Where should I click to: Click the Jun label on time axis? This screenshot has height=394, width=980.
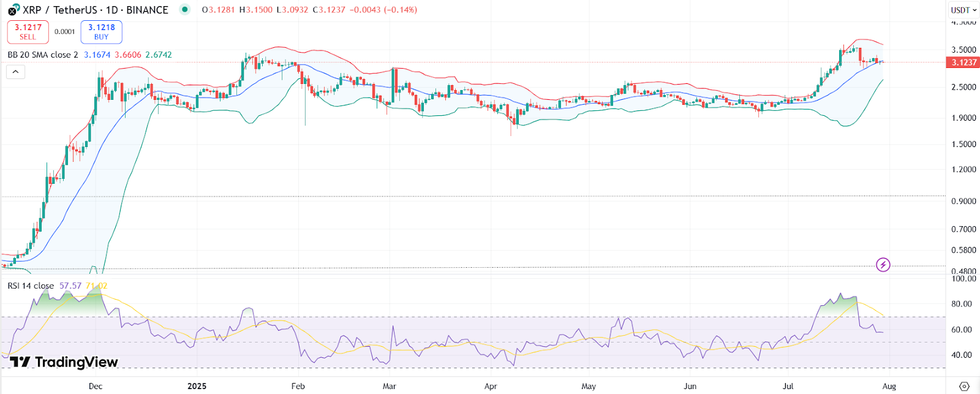click(690, 386)
